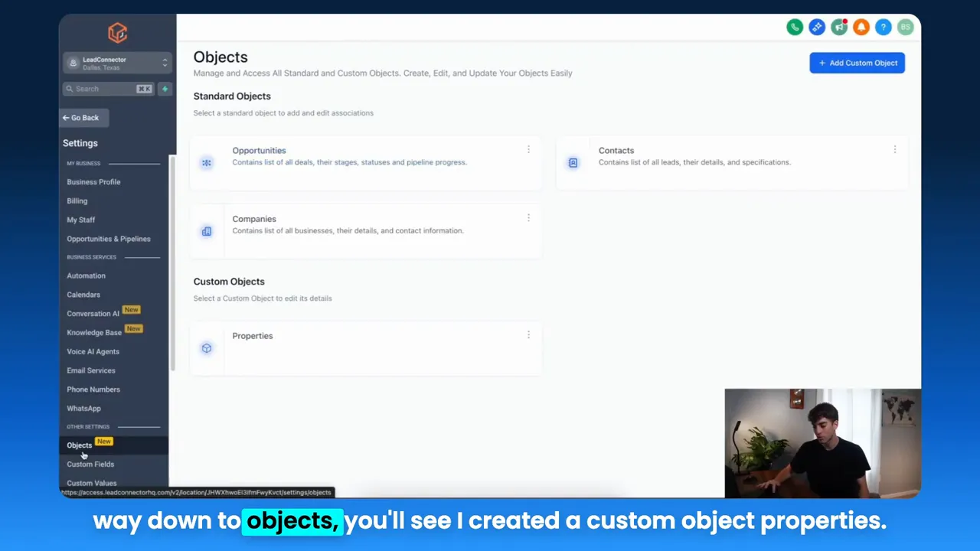
Task: Click the presenter webcam thumbnail
Action: point(822,444)
